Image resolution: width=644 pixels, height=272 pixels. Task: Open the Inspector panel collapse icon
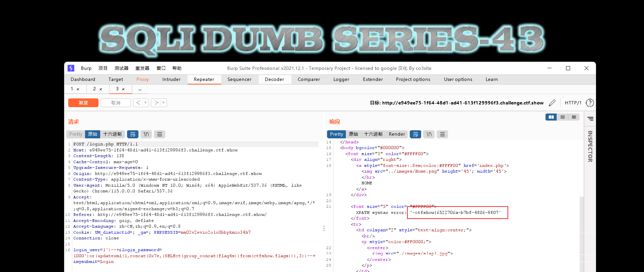pos(590,119)
